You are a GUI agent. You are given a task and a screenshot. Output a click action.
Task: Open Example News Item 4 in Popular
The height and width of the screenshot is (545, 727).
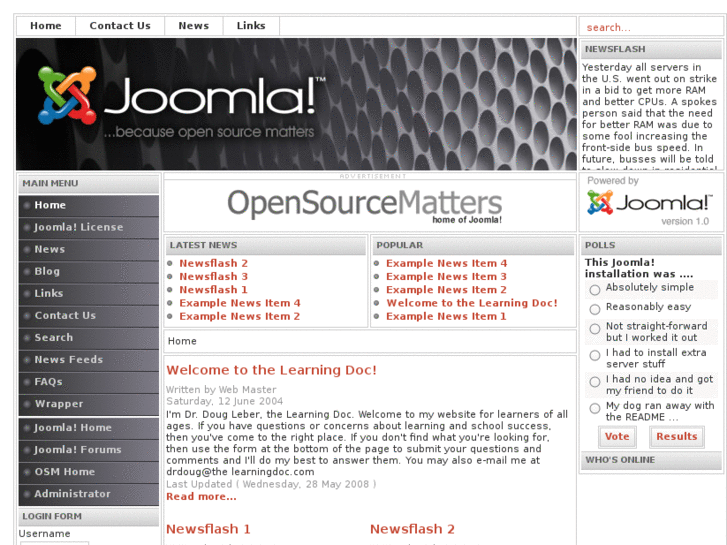[x=446, y=263]
